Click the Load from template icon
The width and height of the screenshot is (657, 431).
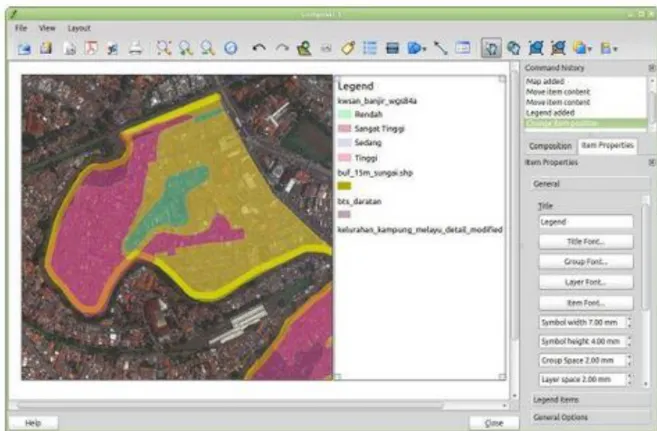click(x=24, y=48)
